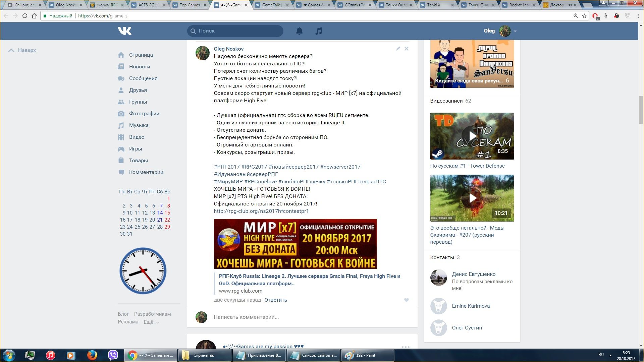Switch to the Top Games browser tab

click(190, 5)
